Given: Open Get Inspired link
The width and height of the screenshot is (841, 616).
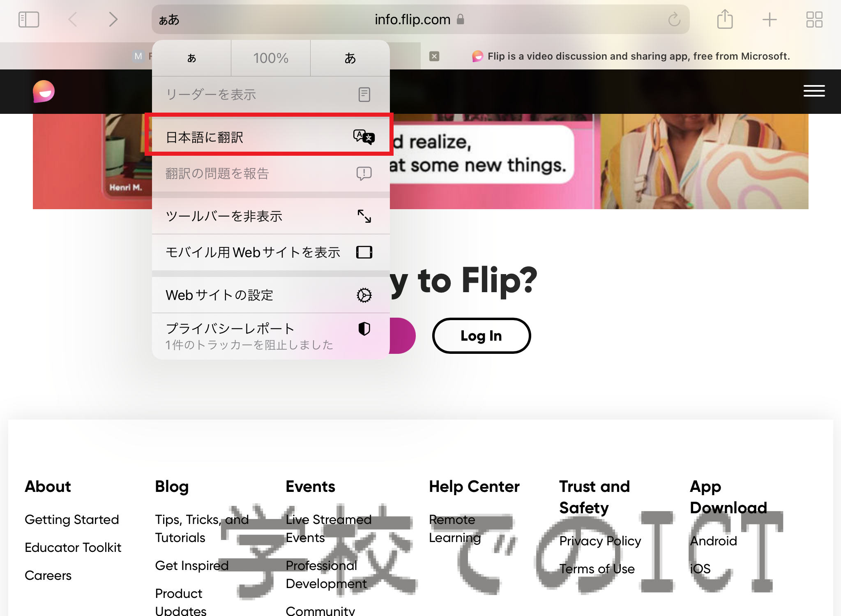Looking at the screenshot, I should (191, 565).
